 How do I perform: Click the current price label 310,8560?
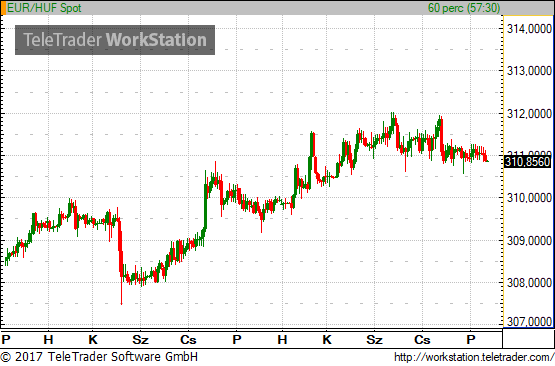527,162
